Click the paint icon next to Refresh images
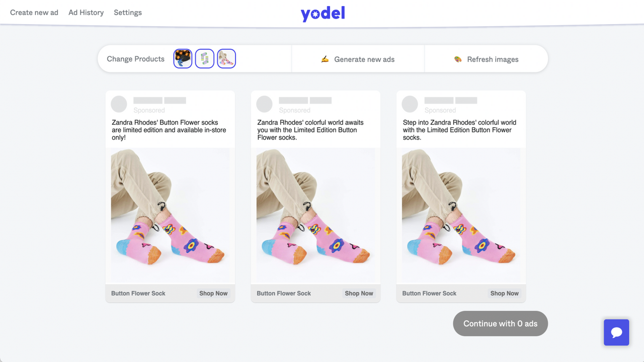 [457, 59]
